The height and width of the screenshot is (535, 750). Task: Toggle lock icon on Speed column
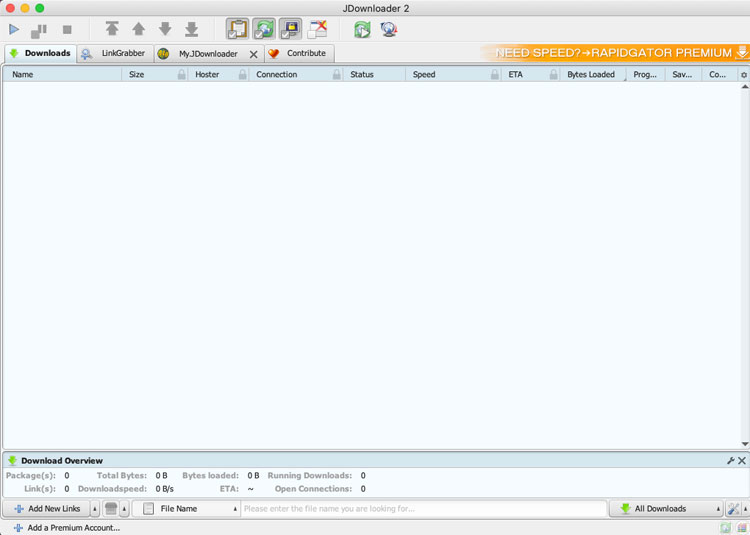[x=495, y=75]
